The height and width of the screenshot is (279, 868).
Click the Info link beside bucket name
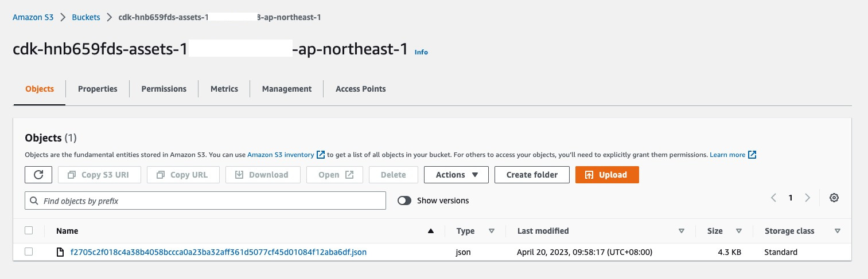[x=421, y=52]
